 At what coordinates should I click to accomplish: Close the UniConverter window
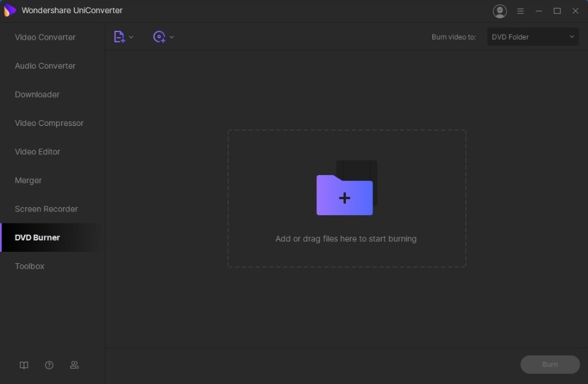(575, 11)
